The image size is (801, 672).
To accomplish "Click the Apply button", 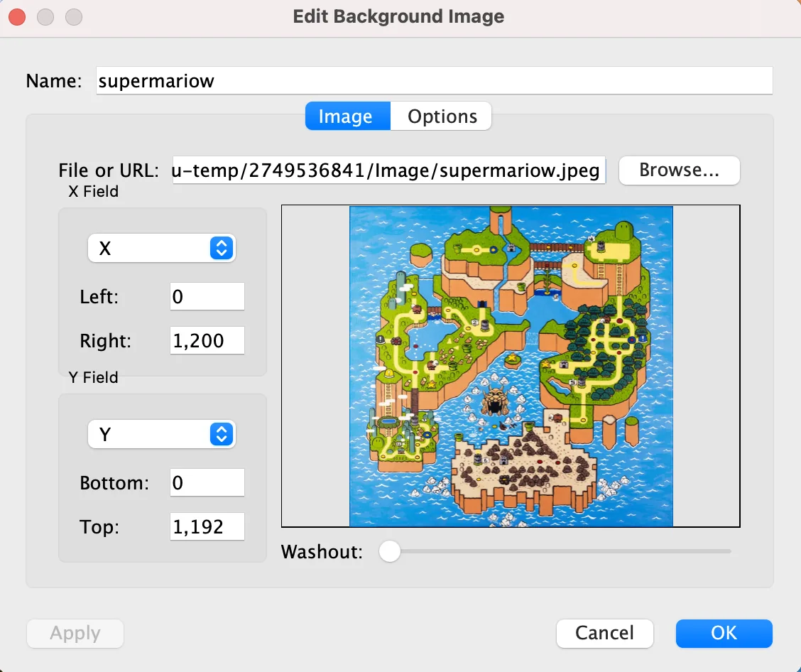I will pyautogui.click(x=75, y=633).
